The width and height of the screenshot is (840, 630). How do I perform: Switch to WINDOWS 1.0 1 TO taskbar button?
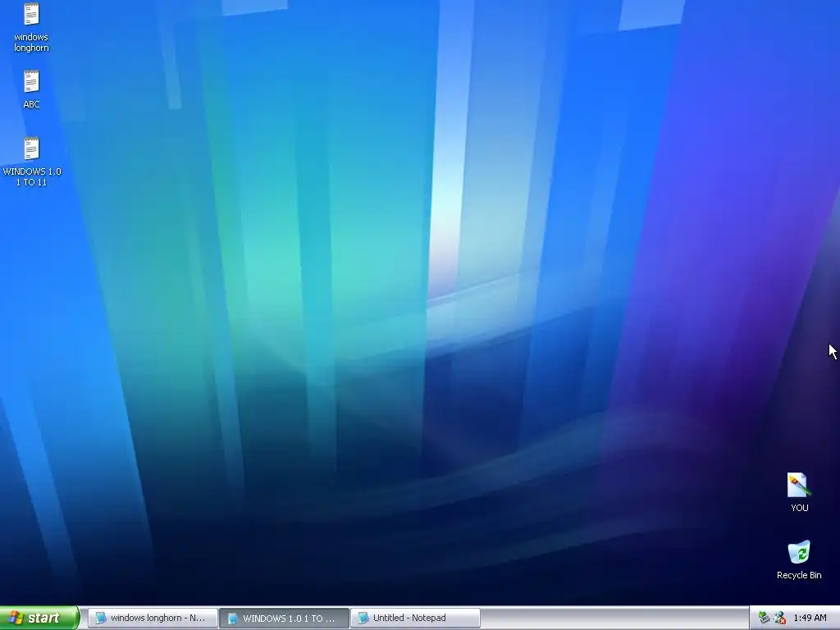click(x=284, y=618)
